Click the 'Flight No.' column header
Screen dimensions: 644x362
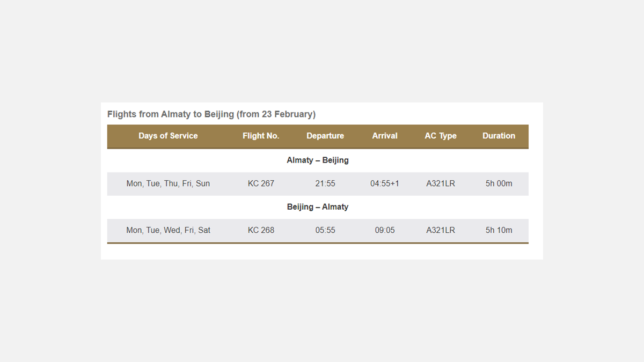[x=261, y=136]
